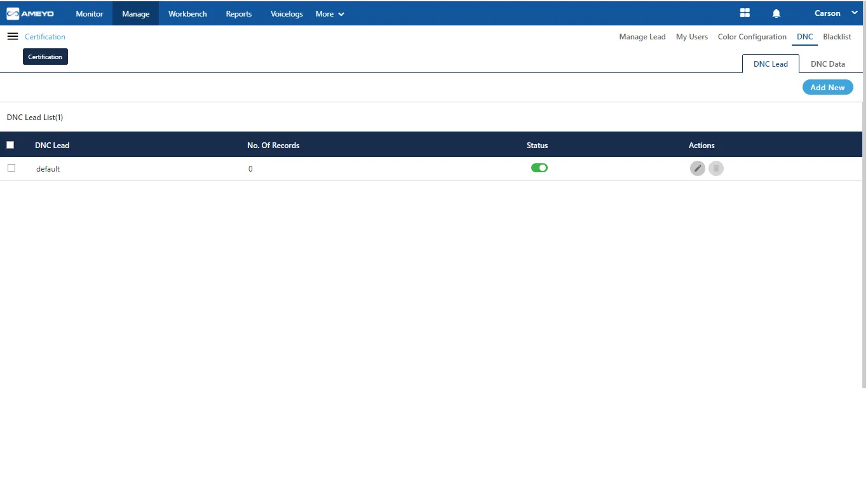
Task: Tick the select-all header checkbox
Action: coord(10,145)
